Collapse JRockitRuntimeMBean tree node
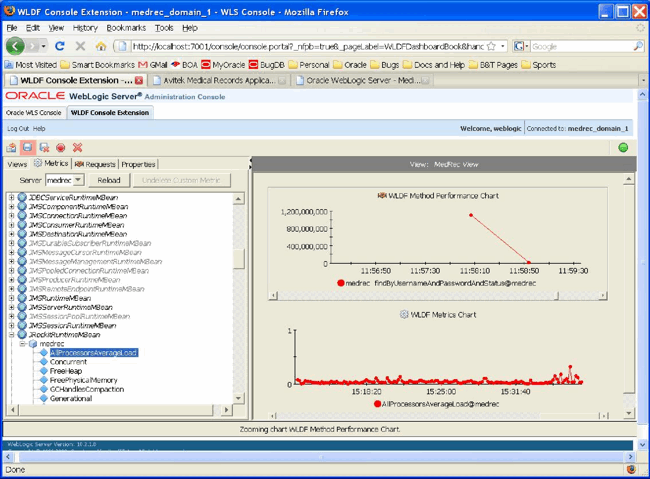 12,335
